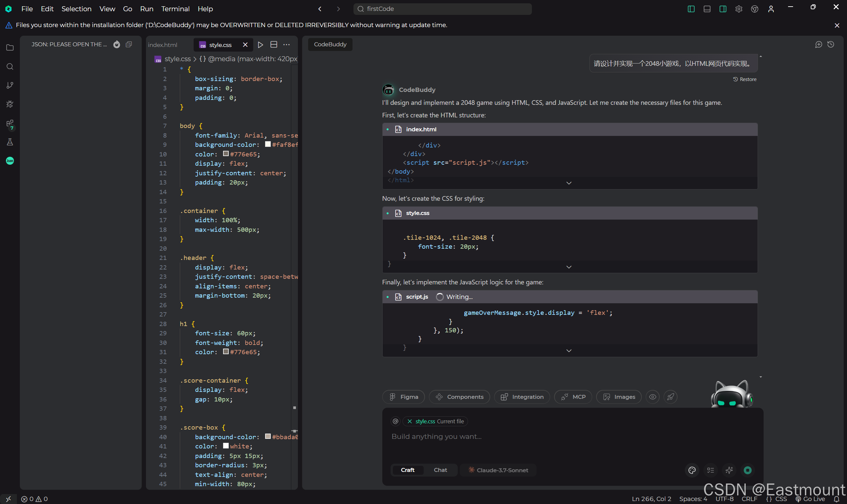This screenshot has width=847, height=504.
Task: Expand the index.html code block
Action: point(569,183)
